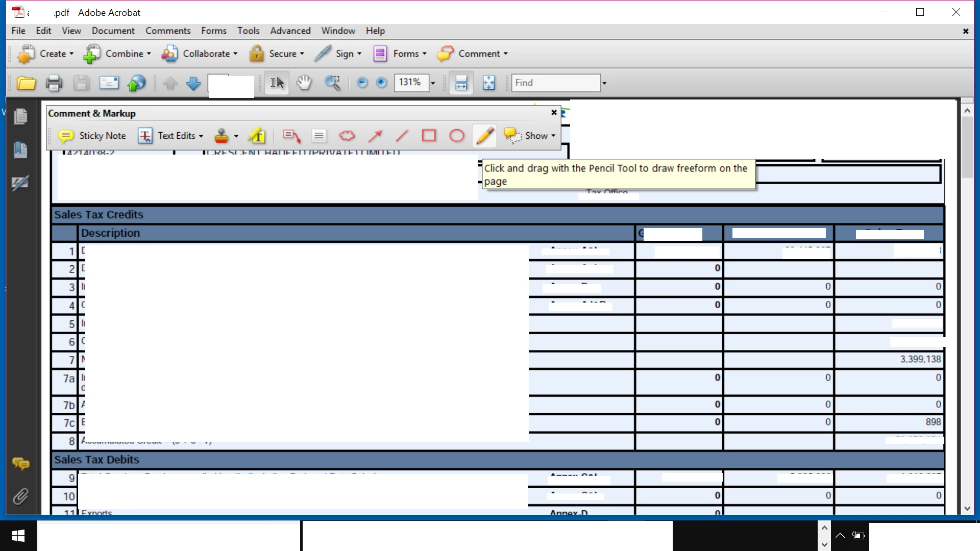The image size is (980, 551).
Task: Toggle the Select tool cursor
Action: pos(277,83)
